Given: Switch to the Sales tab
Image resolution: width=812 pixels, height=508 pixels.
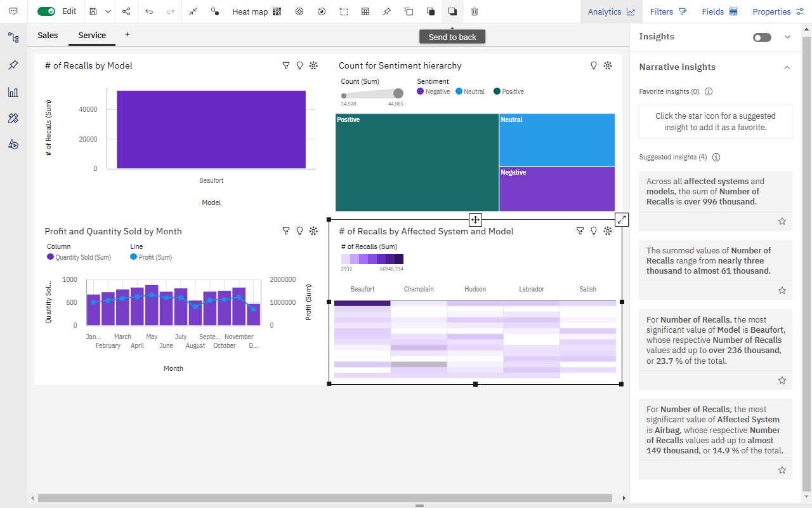Looking at the screenshot, I should 47,36.
